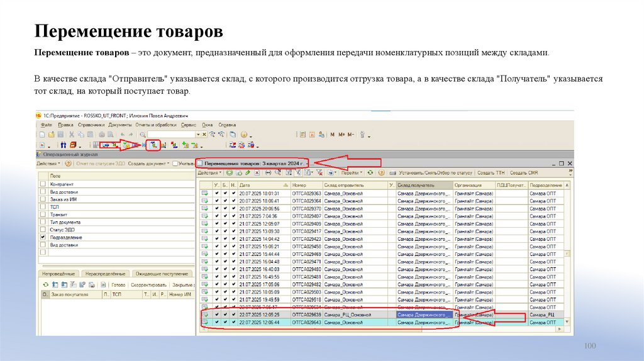The height and width of the screenshot is (361, 644).
Task: Click the binoculars icon in second toolbar
Action: 64,145
